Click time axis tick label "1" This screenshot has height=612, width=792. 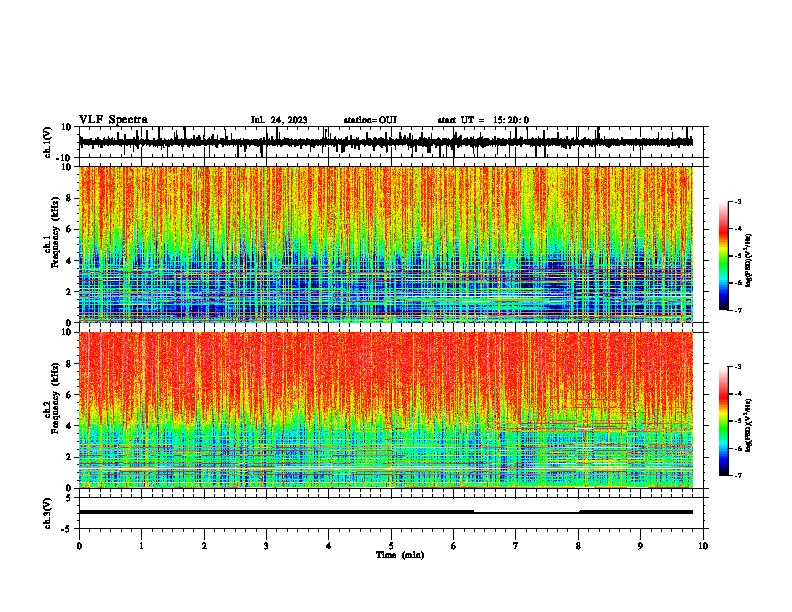pyautogui.click(x=141, y=546)
